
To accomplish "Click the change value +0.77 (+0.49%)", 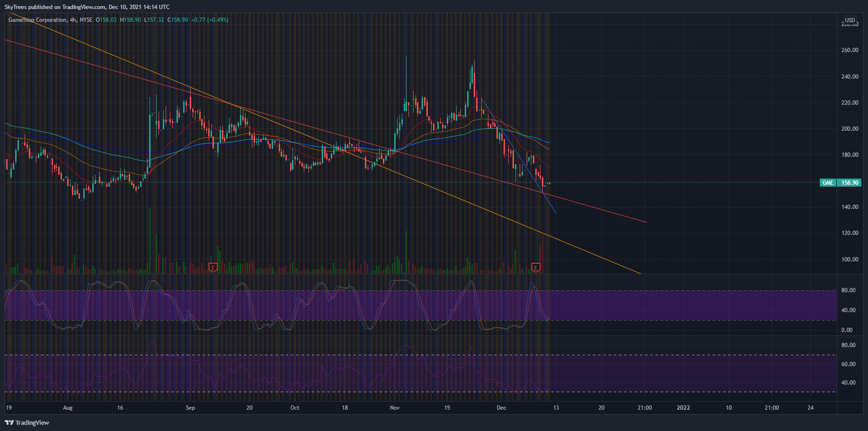I will (x=210, y=20).
